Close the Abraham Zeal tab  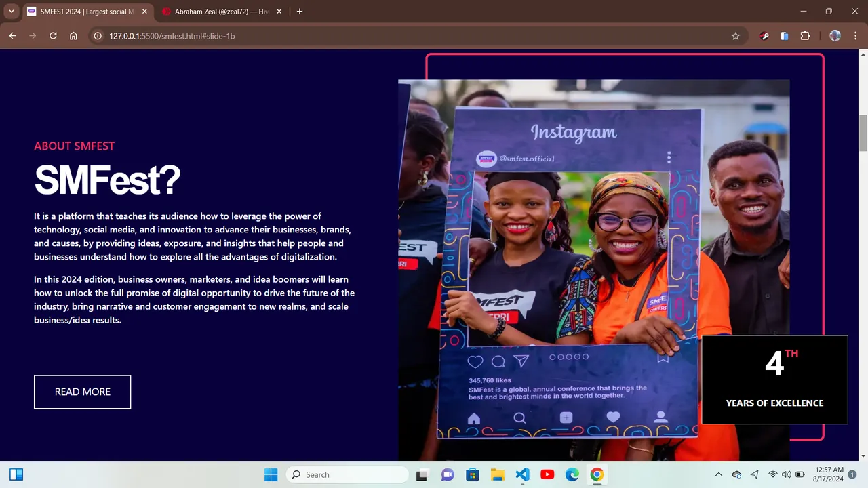(x=279, y=12)
